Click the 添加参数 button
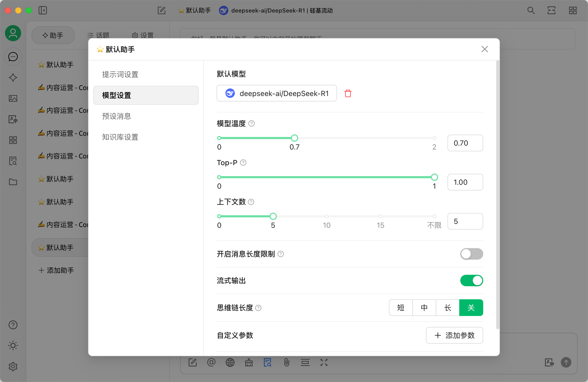The image size is (588, 382). coord(454,335)
